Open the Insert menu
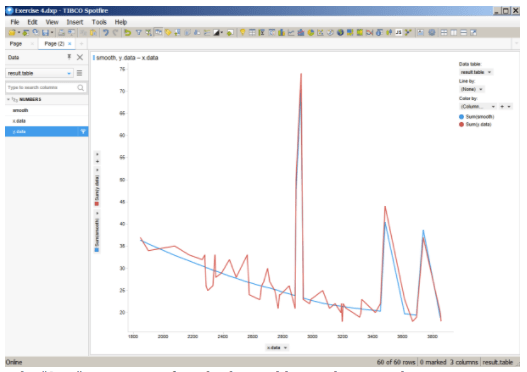Viewport: 527px width, 372px height. click(75, 22)
